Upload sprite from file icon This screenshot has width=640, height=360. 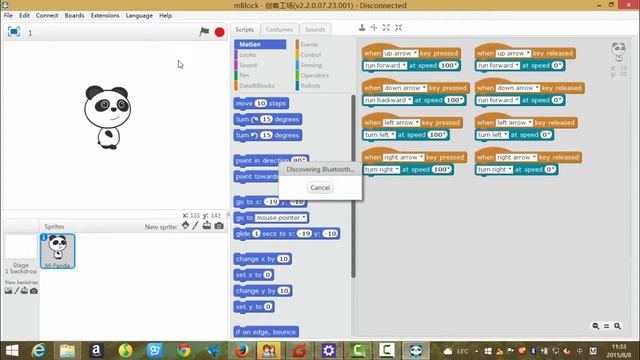pyautogui.click(x=207, y=225)
